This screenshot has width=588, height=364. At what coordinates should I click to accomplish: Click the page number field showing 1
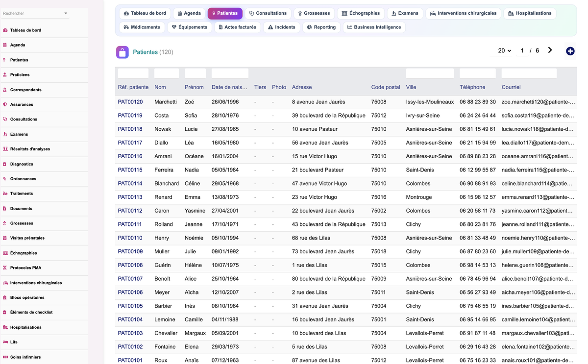pos(522,50)
